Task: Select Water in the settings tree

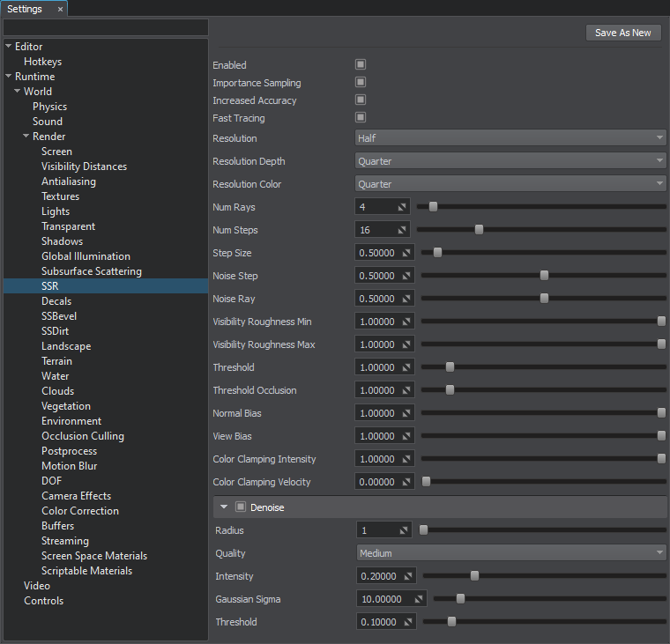Action: 56,376
